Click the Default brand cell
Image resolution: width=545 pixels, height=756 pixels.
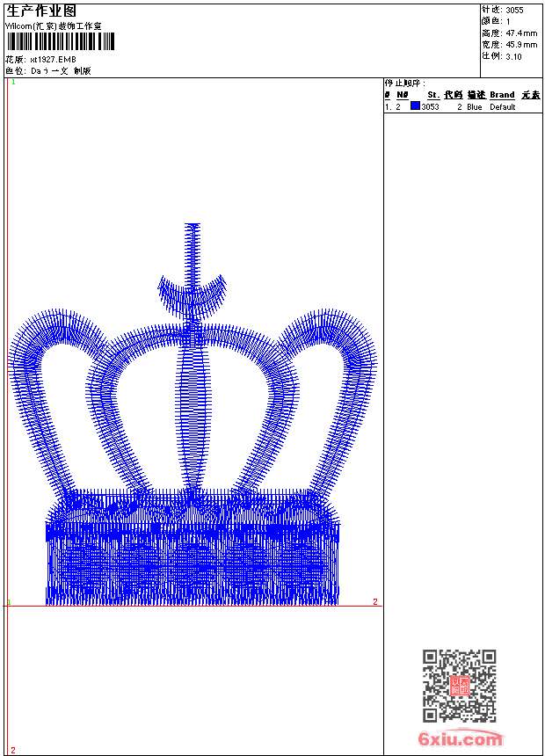tap(503, 107)
